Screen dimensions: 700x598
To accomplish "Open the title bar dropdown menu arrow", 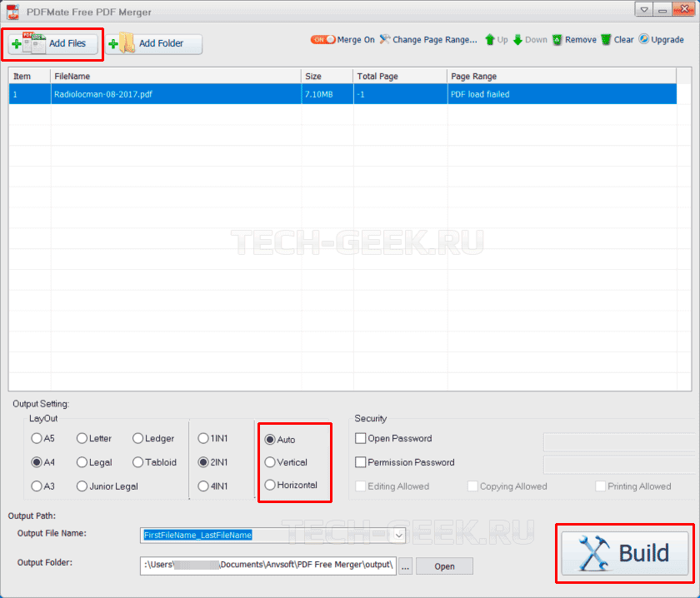I will pos(643,9).
